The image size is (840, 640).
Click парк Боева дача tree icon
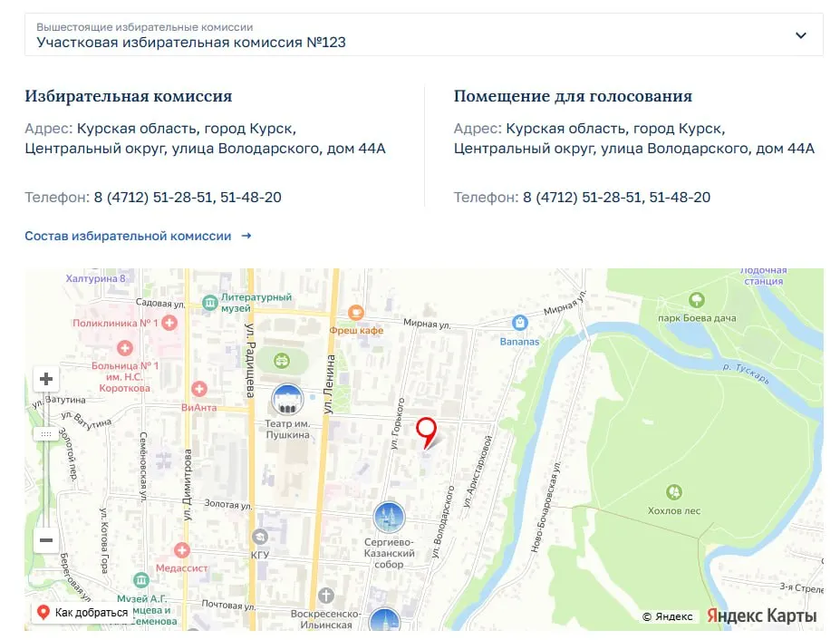[697, 300]
